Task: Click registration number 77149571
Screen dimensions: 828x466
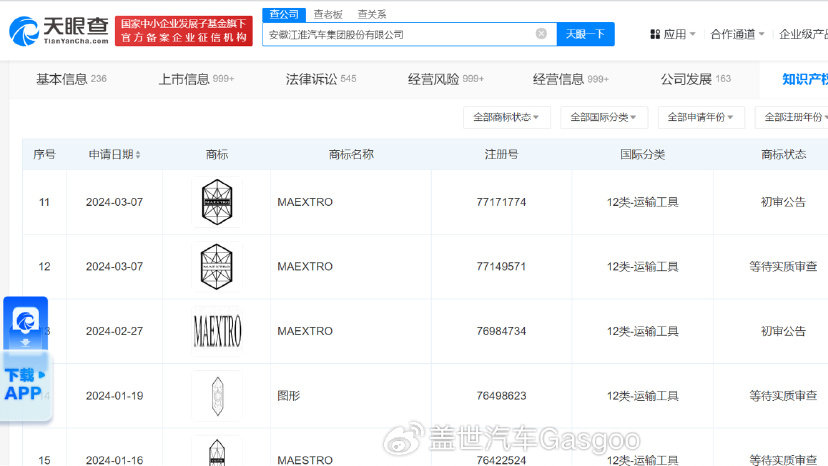Action: (x=501, y=266)
